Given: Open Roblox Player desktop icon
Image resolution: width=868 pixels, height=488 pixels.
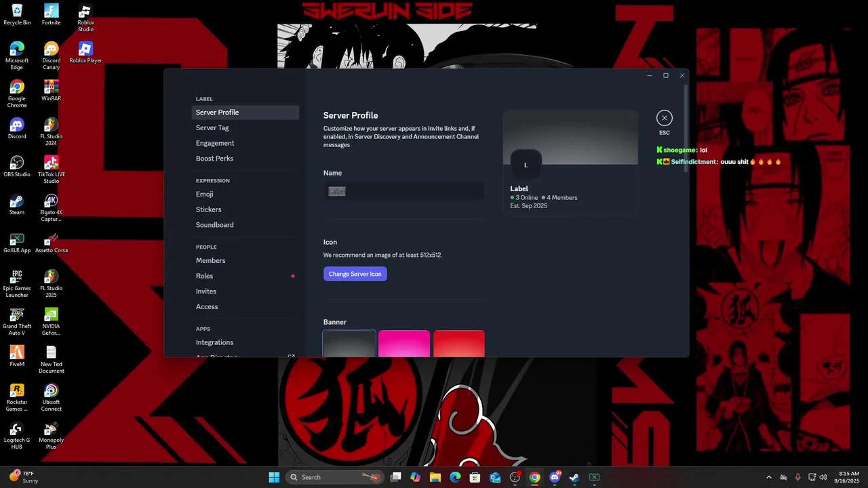Looking at the screenshot, I should [x=85, y=52].
